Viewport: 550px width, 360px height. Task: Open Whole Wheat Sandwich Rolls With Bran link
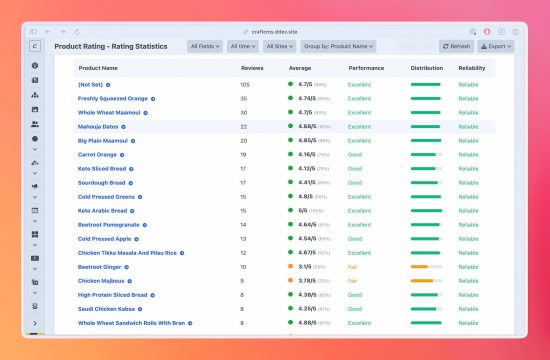pos(131,323)
